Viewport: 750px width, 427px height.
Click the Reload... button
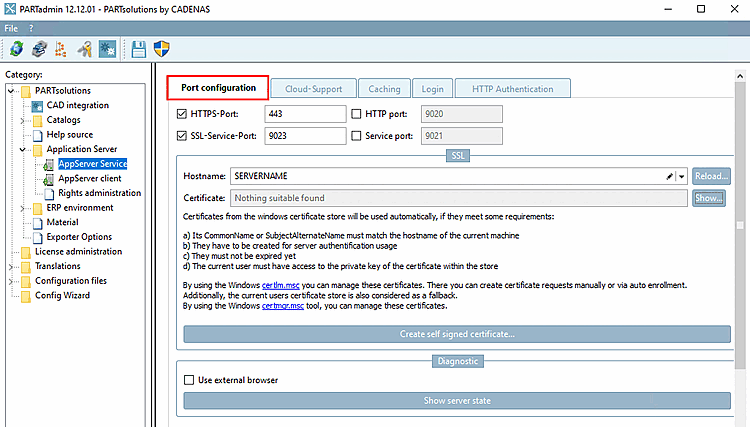711,176
